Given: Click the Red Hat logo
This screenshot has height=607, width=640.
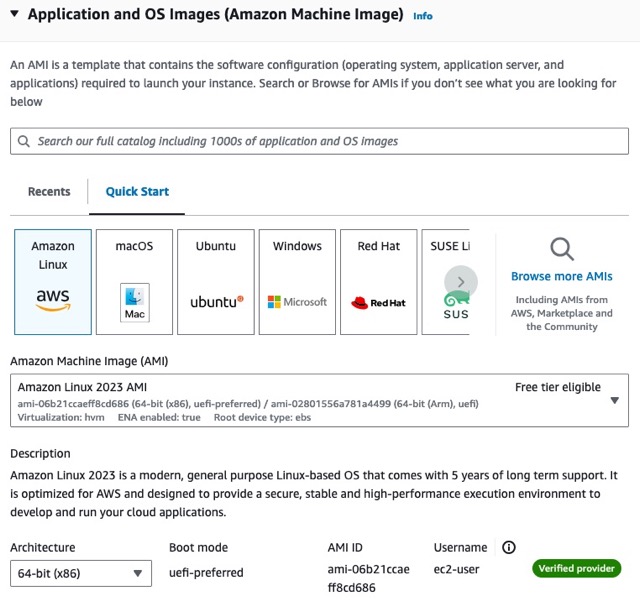Looking at the screenshot, I should [378, 302].
